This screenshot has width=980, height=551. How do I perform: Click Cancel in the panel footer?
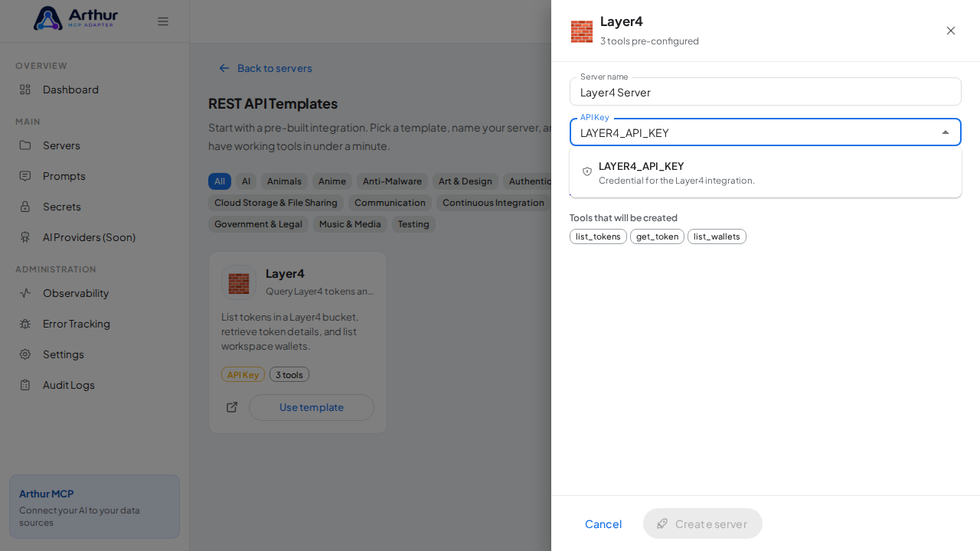603,523
